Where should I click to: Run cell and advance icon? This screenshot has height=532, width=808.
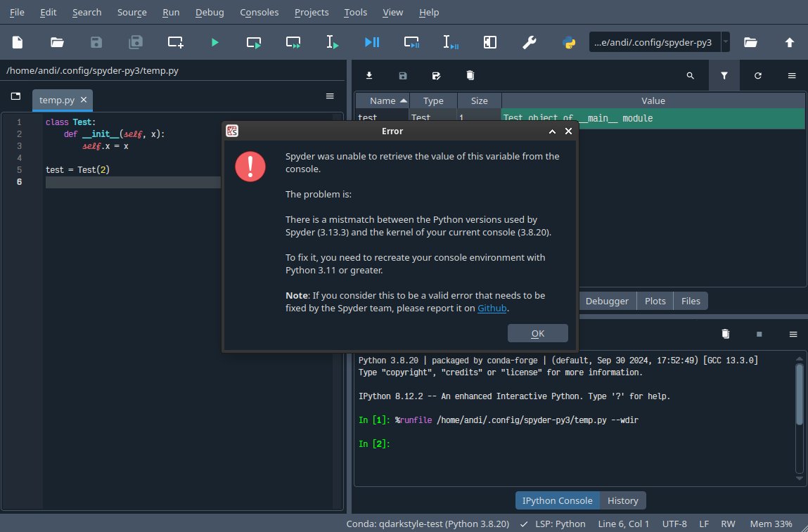click(294, 42)
